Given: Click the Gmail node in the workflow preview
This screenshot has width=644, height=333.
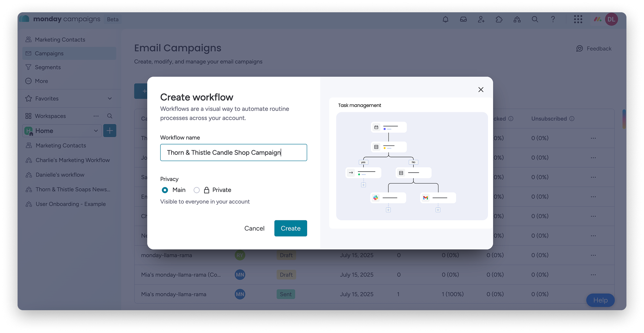Looking at the screenshot, I should 438,198.
